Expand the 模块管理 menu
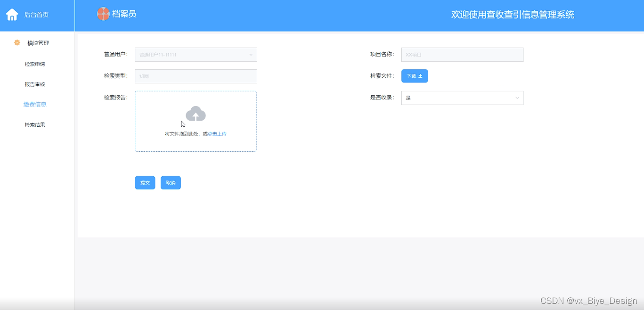Screen dimensions: 644x310 (x=37, y=43)
